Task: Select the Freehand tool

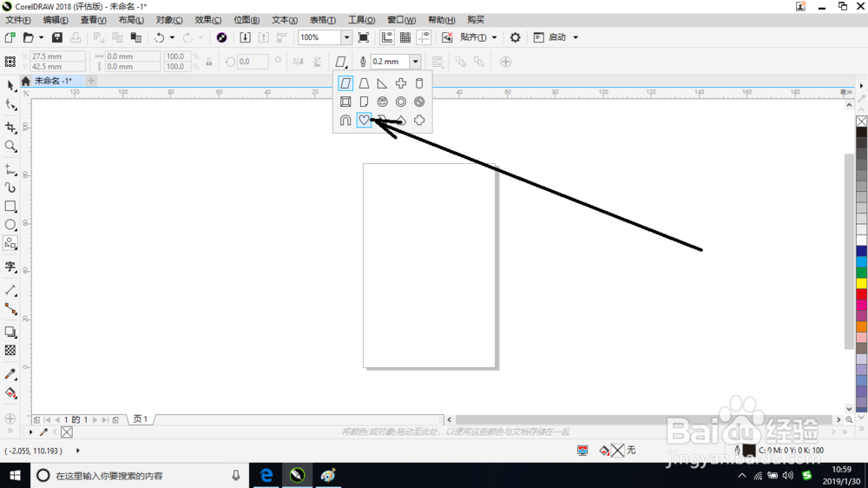Action: [x=10, y=169]
